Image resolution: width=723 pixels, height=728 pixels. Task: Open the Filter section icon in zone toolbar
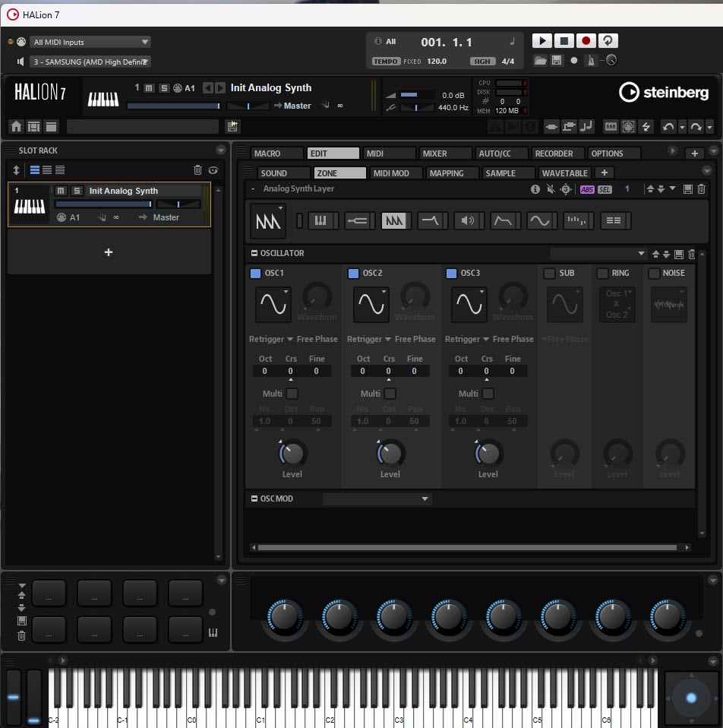click(431, 220)
